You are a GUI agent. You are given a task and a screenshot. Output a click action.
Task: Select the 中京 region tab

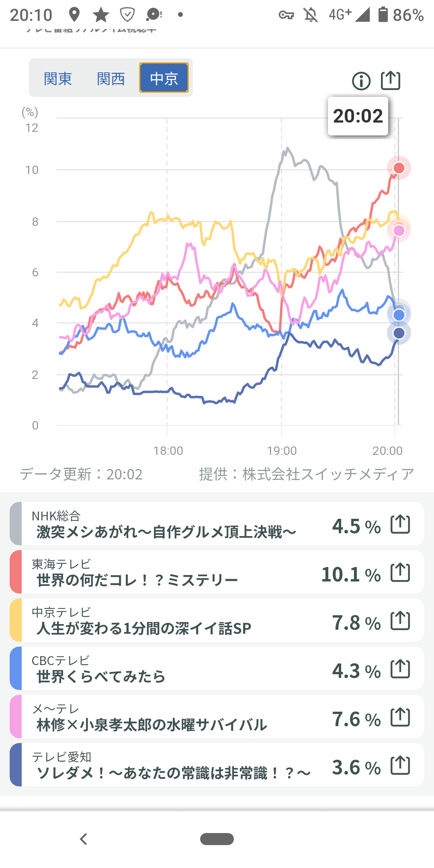tap(164, 78)
